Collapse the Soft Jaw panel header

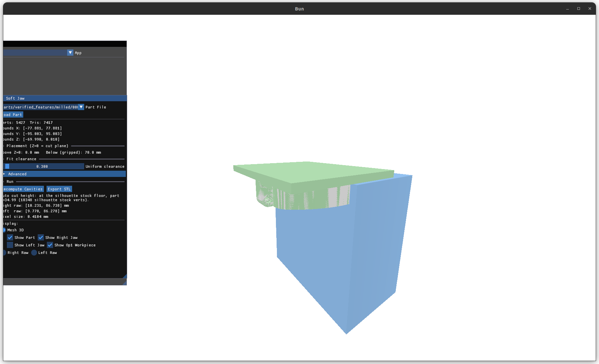(65, 98)
